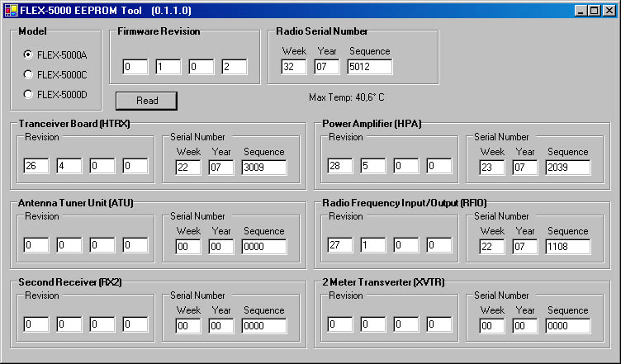
Task: Select the FLEX-5000C model radio button
Action: [55, 75]
